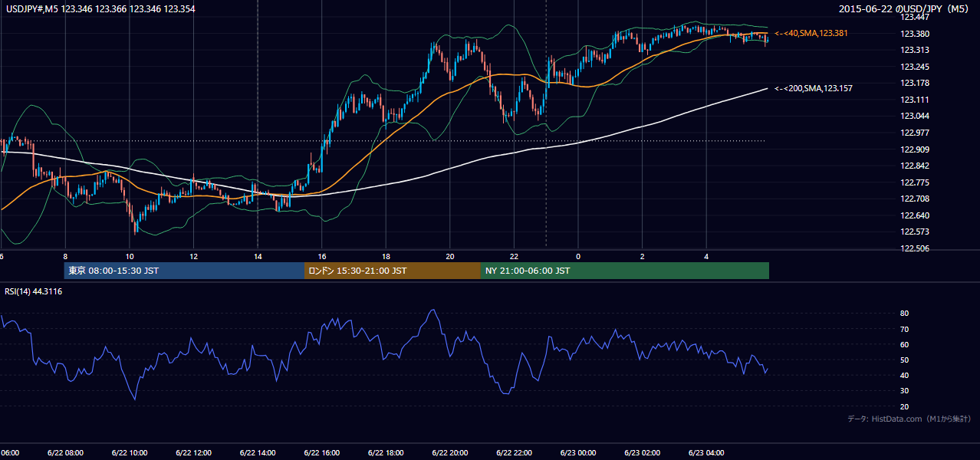Click the 6/23 04:00 time axis label

[706, 453]
